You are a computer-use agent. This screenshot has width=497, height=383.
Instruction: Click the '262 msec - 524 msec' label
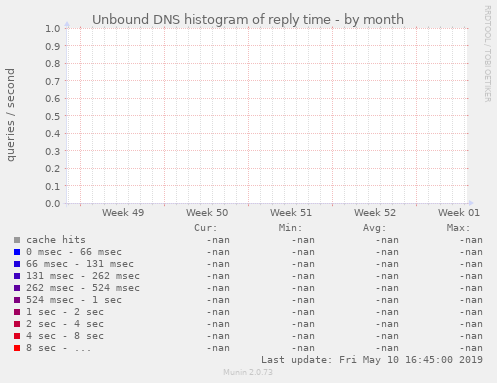click(x=83, y=288)
